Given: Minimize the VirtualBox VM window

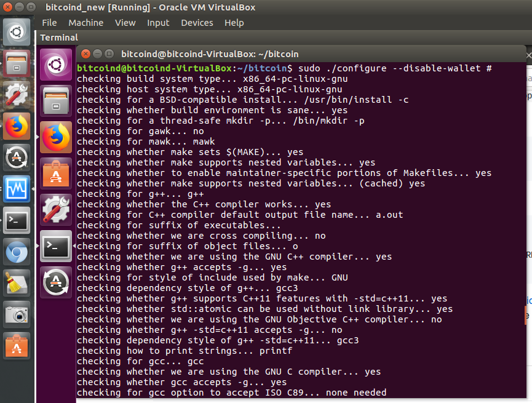Looking at the screenshot, I should [19, 7].
